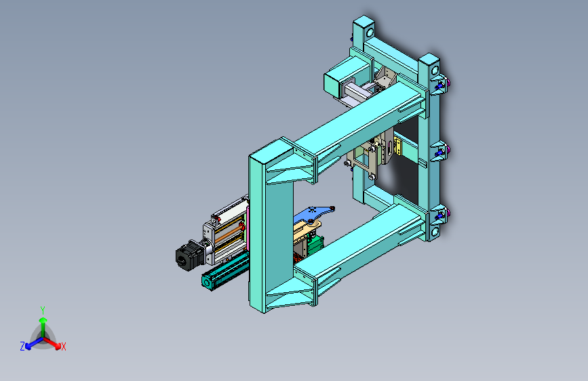Screen dimensions: 588x381
Task: Select the pink plate beside front column
Action: [x=248, y=228]
